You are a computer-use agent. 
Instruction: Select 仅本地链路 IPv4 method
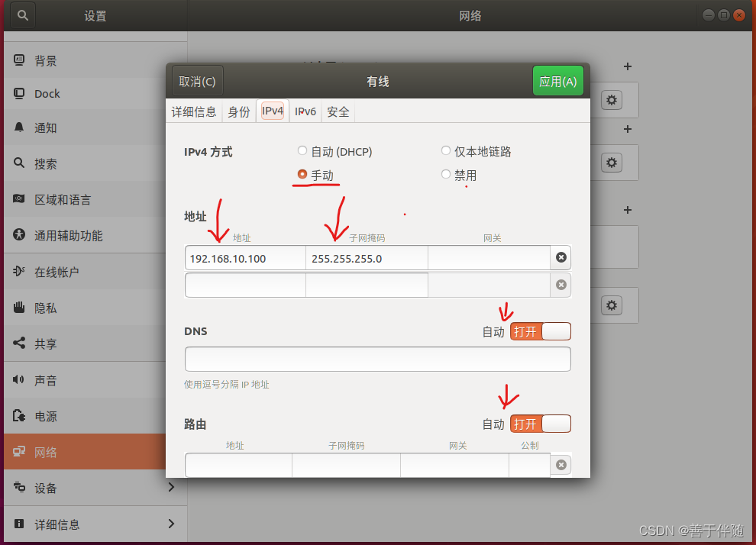coord(446,151)
